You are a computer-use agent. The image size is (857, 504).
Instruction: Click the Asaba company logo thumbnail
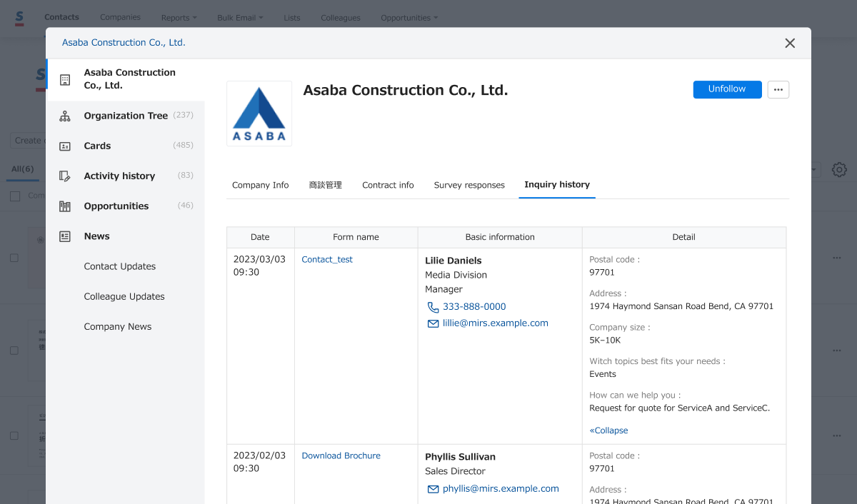point(259,114)
